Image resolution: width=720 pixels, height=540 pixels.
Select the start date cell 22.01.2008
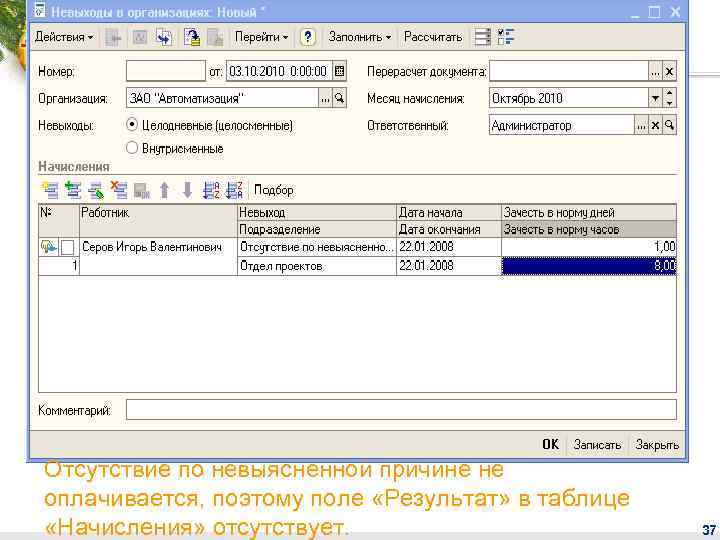click(449, 247)
